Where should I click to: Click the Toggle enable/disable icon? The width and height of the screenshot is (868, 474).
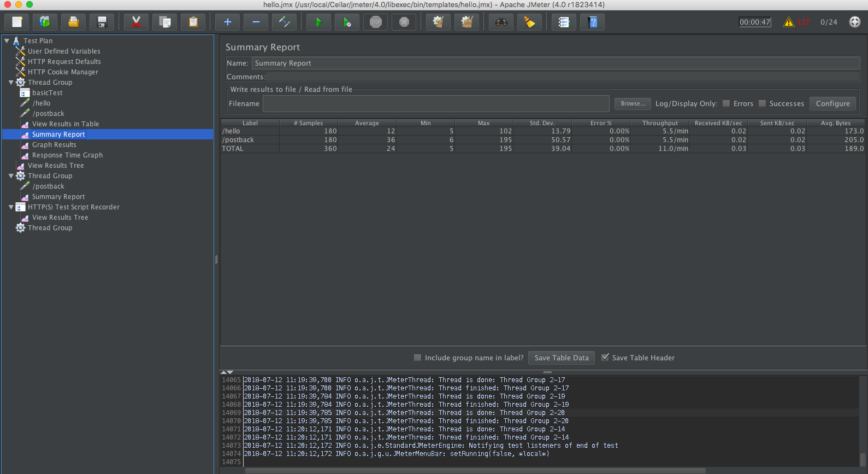(285, 22)
